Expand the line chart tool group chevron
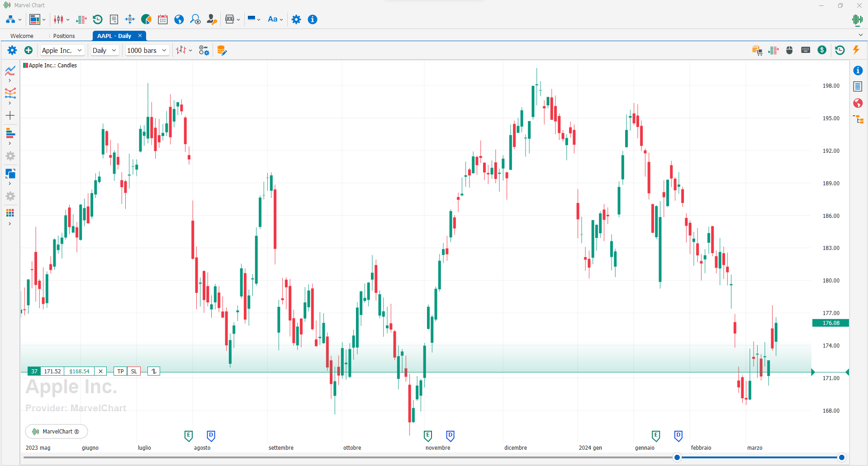The height and width of the screenshot is (466, 868). 9,80
